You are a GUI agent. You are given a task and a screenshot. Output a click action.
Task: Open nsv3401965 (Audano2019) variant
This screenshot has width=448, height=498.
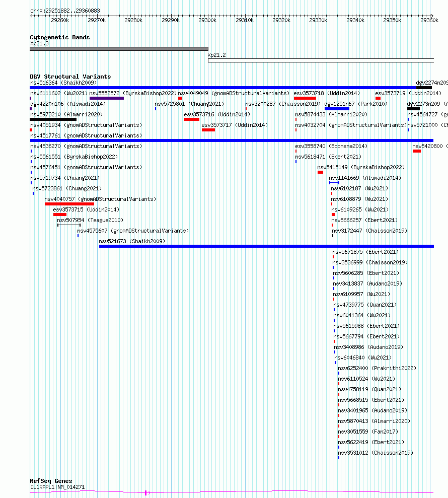coord(372,410)
